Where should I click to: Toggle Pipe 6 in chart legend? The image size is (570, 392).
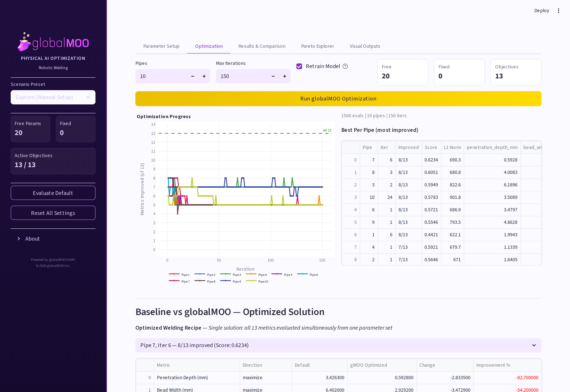(x=308, y=275)
